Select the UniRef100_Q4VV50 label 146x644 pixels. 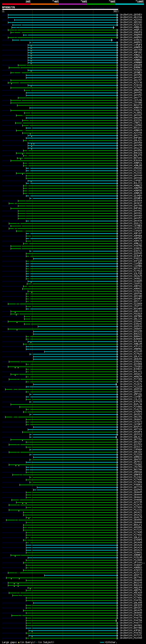131,95
